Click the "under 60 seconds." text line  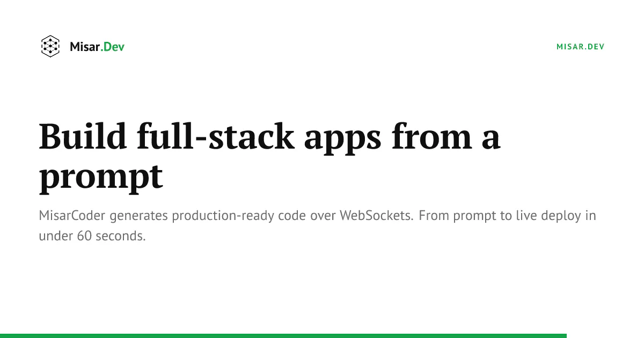(92, 236)
